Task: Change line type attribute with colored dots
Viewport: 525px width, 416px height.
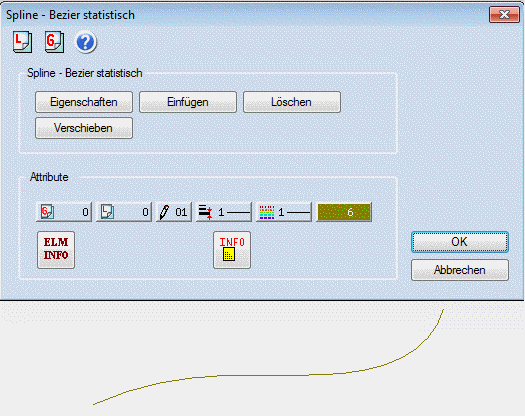Action: (284, 212)
